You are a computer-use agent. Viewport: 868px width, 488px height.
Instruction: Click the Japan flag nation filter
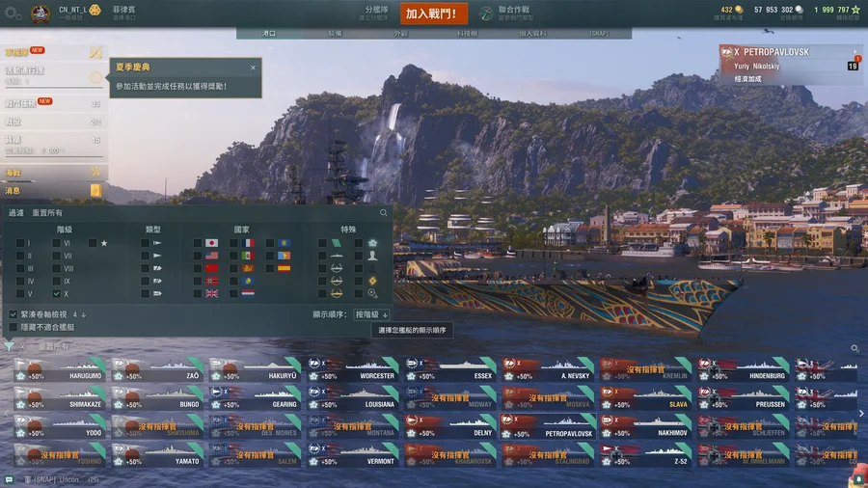[211, 243]
